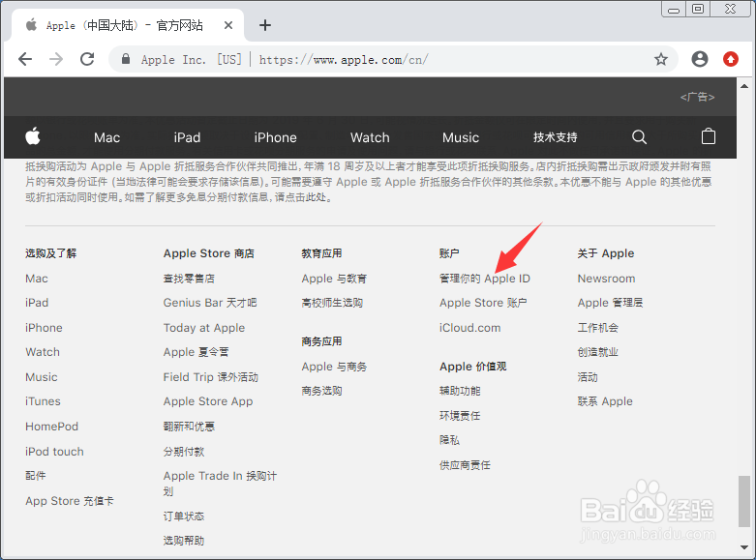
Task: Open the iCloud.com footer link
Action: pyautogui.click(x=470, y=328)
